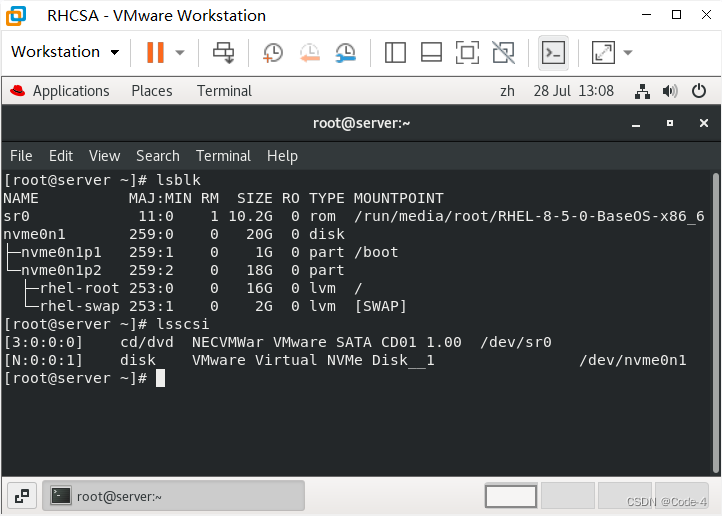Screen dimensions: 722x516
Task: Click the /boot mountpoint text
Action: click(x=376, y=252)
